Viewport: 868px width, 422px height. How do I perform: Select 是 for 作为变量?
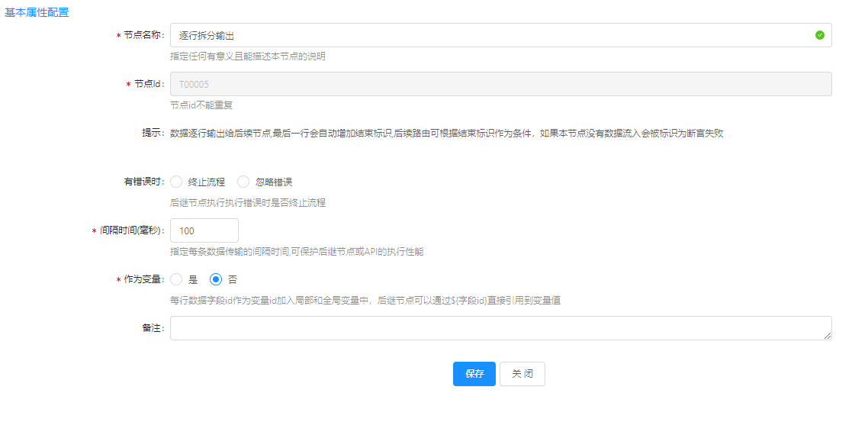coord(176,279)
